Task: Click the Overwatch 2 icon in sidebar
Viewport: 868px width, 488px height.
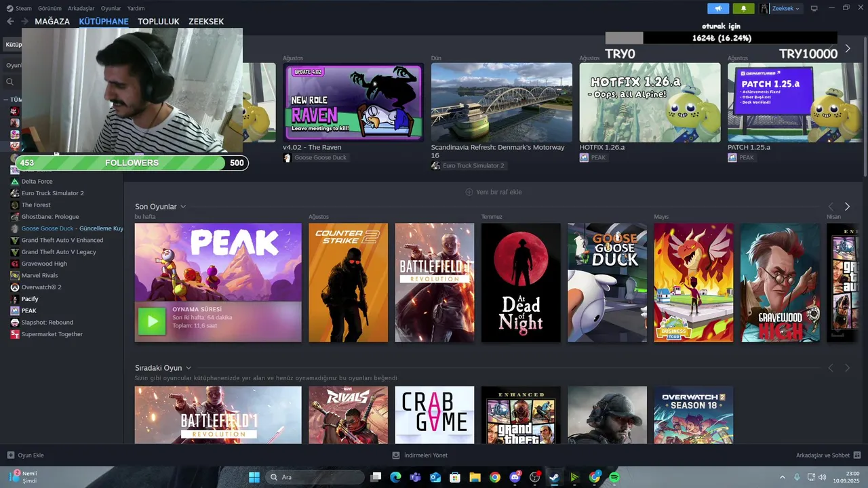Action: tap(15, 287)
